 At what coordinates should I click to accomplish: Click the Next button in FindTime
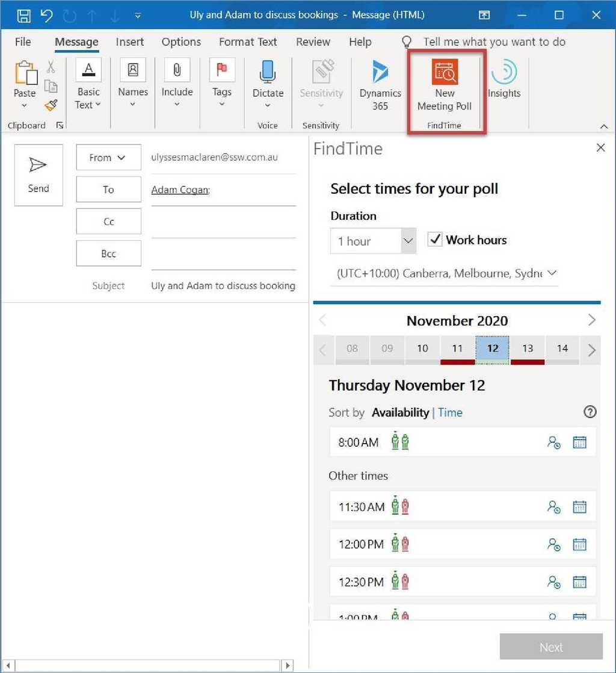(550, 647)
